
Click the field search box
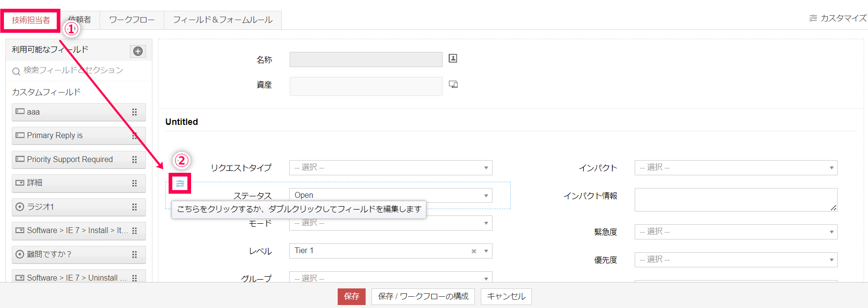pyautogui.click(x=81, y=71)
